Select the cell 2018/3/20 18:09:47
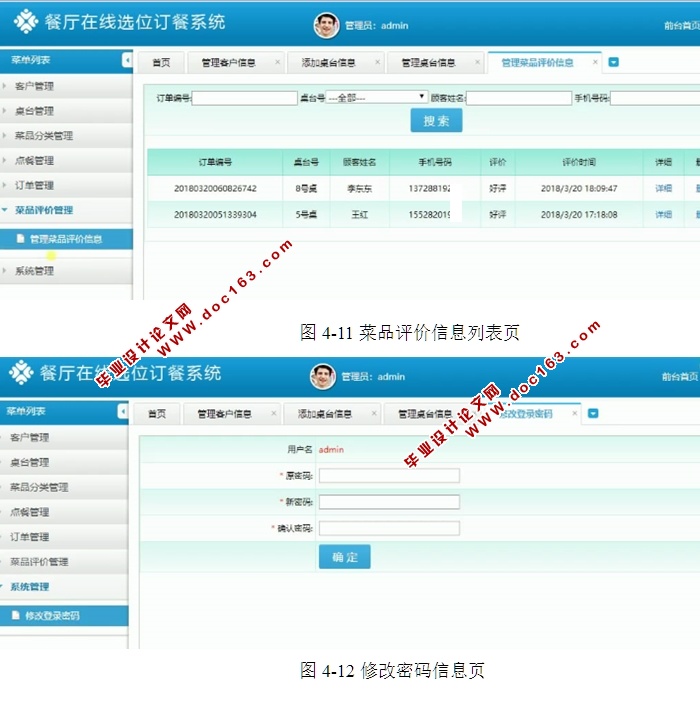Viewport: 700px width, 713px height. coord(579,188)
